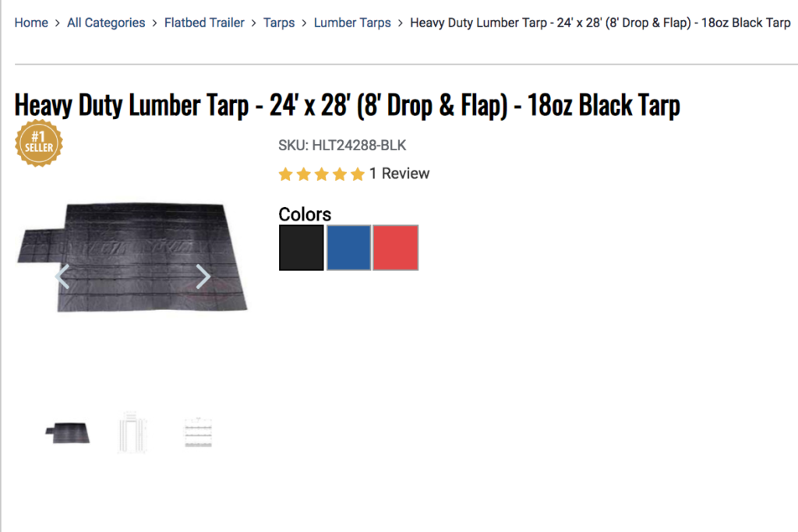Select the blue color swatch
The width and height of the screenshot is (798, 532).
[348, 248]
